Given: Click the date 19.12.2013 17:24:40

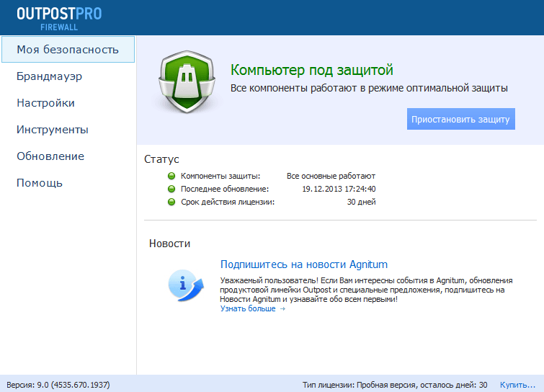Looking at the screenshot, I should pyautogui.click(x=339, y=189).
